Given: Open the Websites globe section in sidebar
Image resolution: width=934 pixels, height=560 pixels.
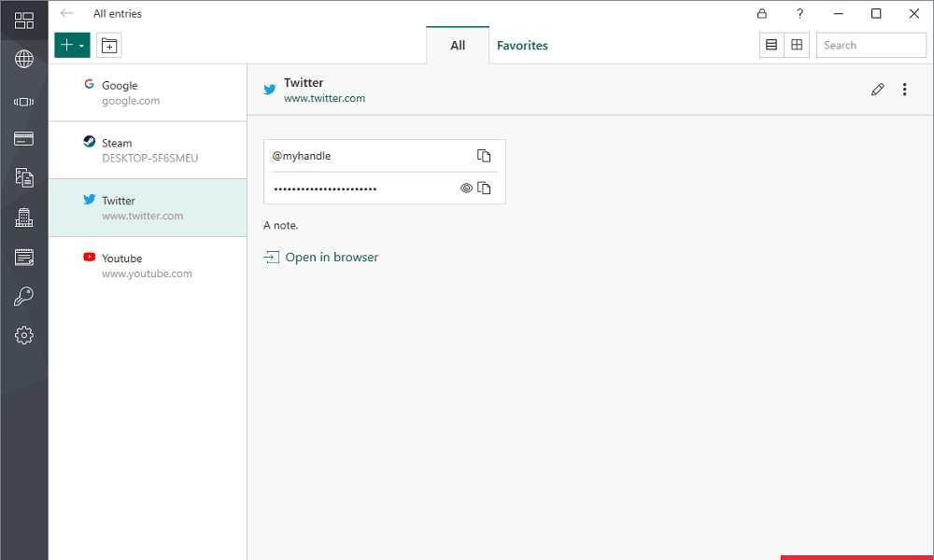Looking at the screenshot, I should [24, 59].
